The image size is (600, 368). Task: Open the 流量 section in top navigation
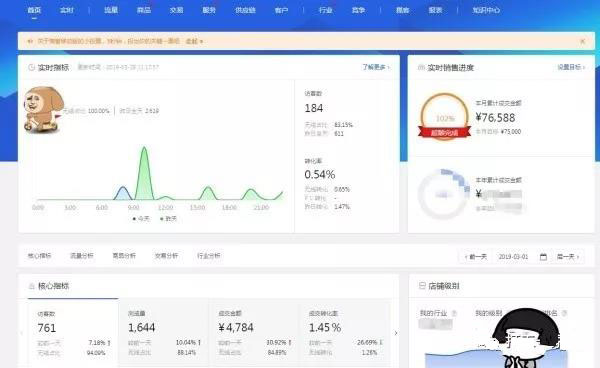(x=111, y=10)
